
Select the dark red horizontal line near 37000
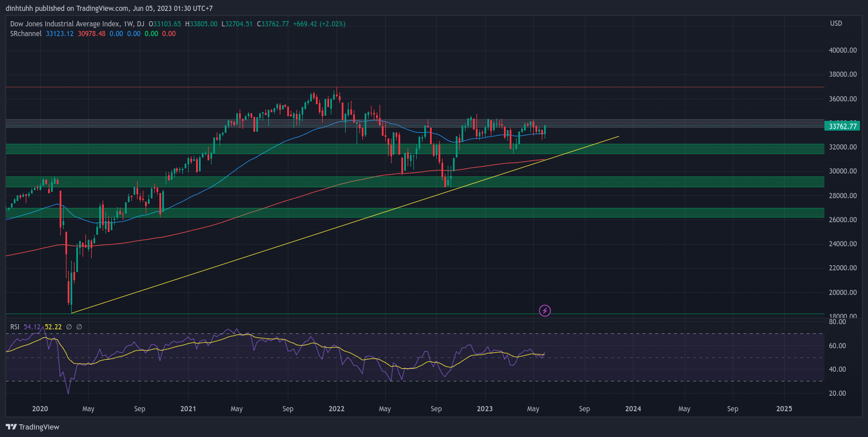tap(415, 87)
